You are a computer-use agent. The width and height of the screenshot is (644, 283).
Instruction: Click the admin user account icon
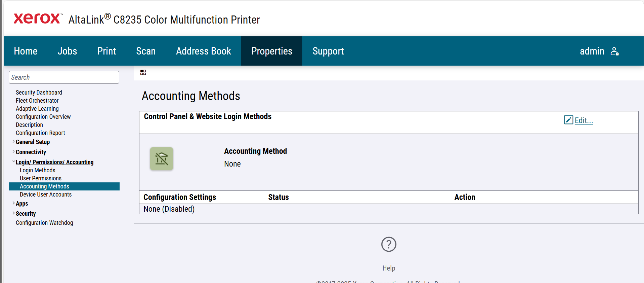[614, 51]
